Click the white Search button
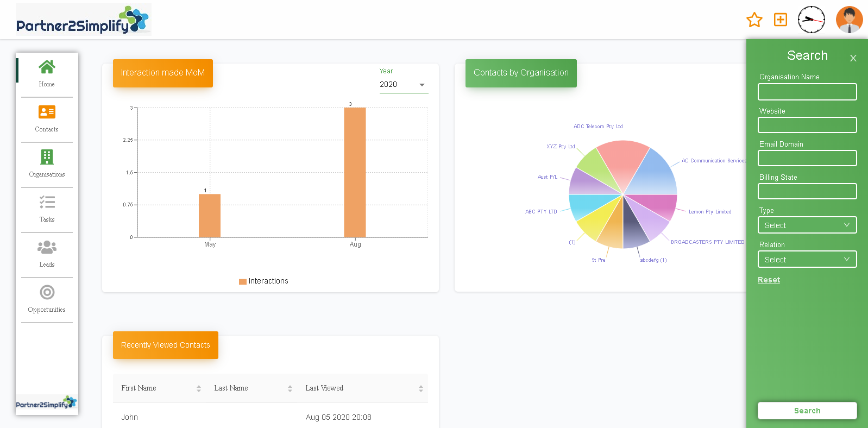Image resolution: width=868 pixels, height=428 pixels. tap(807, 411)
